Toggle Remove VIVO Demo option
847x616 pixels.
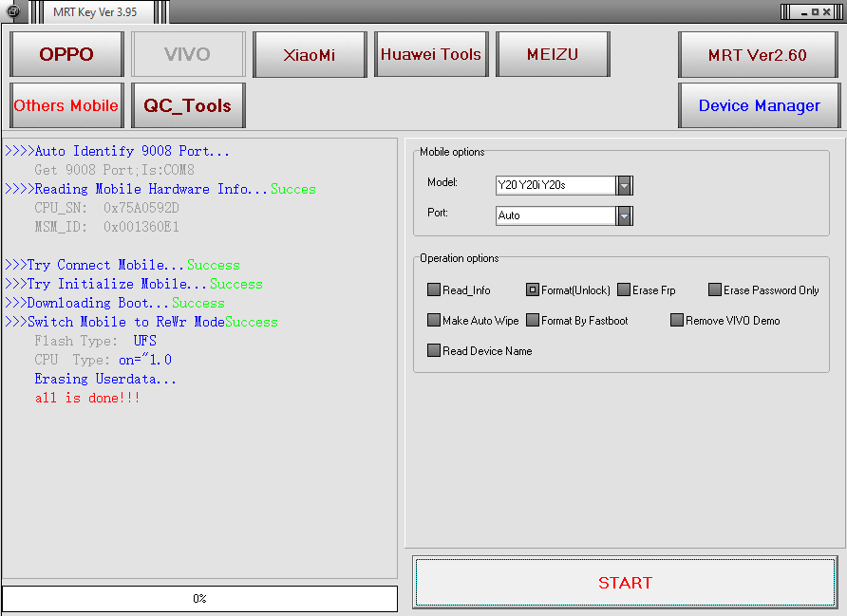point(677,321)
